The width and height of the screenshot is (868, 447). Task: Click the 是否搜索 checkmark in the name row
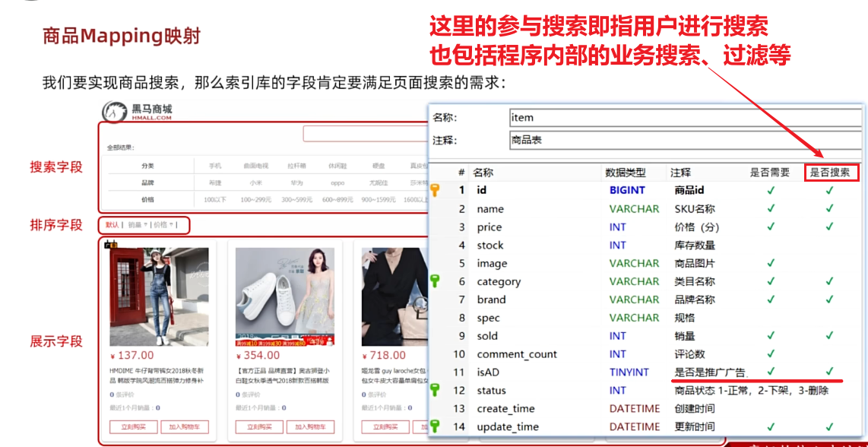tap(829, 209)
